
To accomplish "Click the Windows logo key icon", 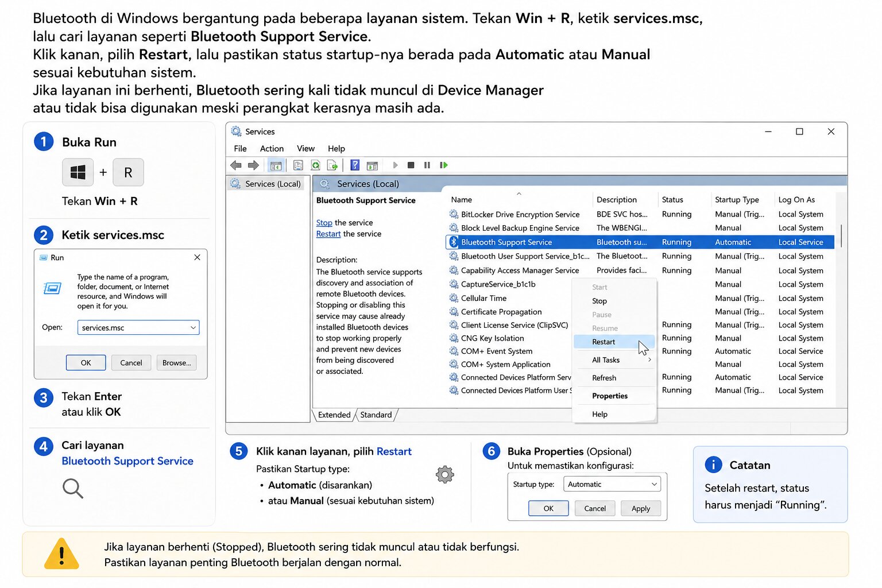I will click(78, 172).
